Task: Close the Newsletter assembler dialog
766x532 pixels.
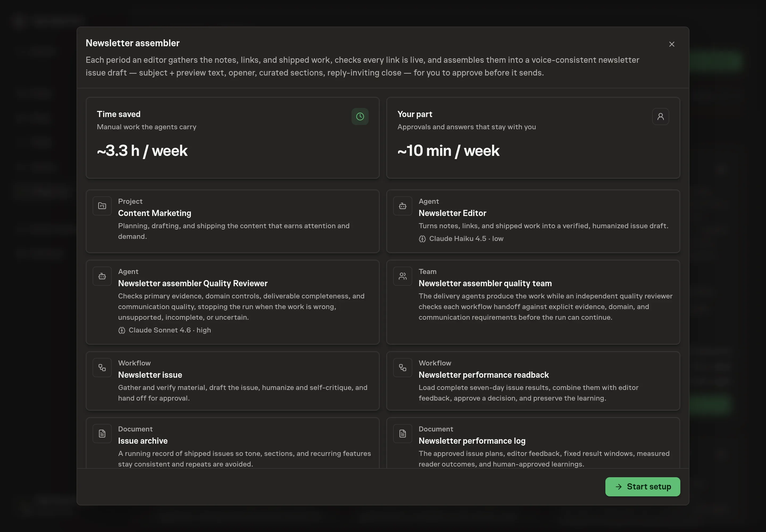Action: tap(672, 44)
